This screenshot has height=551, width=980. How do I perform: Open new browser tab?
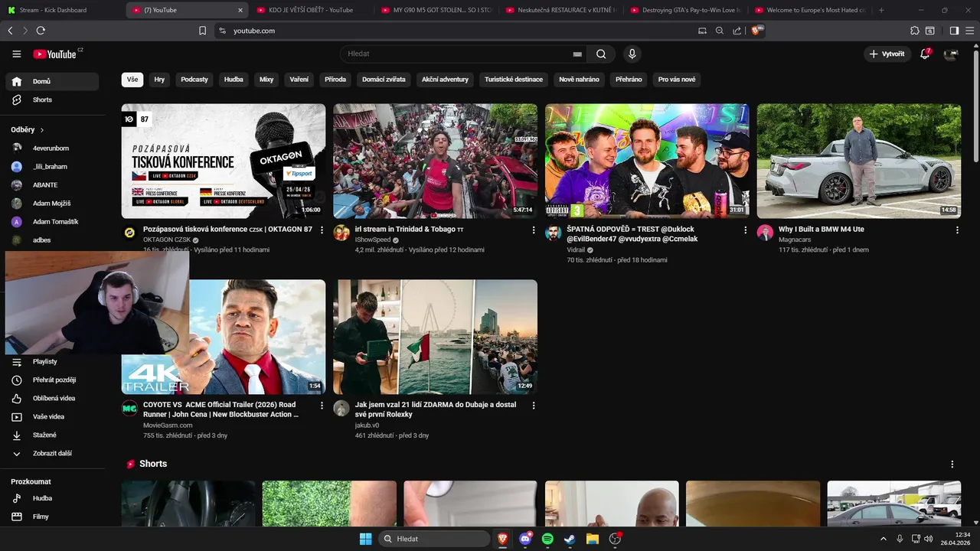point(881,10)
